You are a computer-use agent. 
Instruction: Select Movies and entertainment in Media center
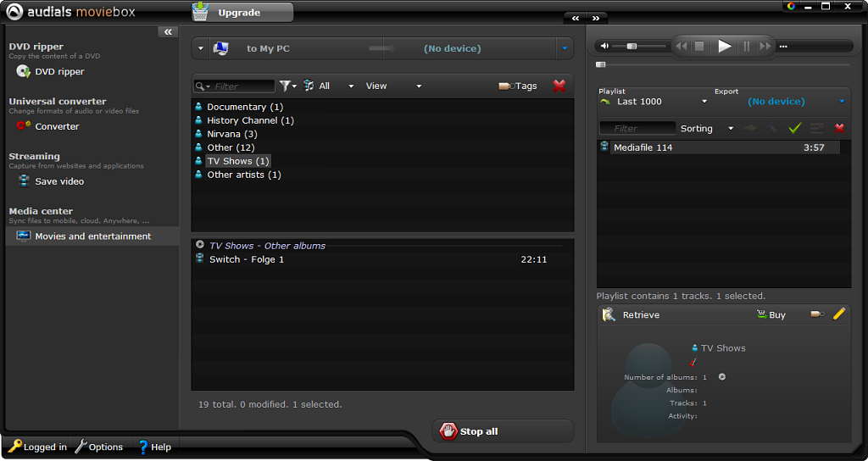(92, 236)
